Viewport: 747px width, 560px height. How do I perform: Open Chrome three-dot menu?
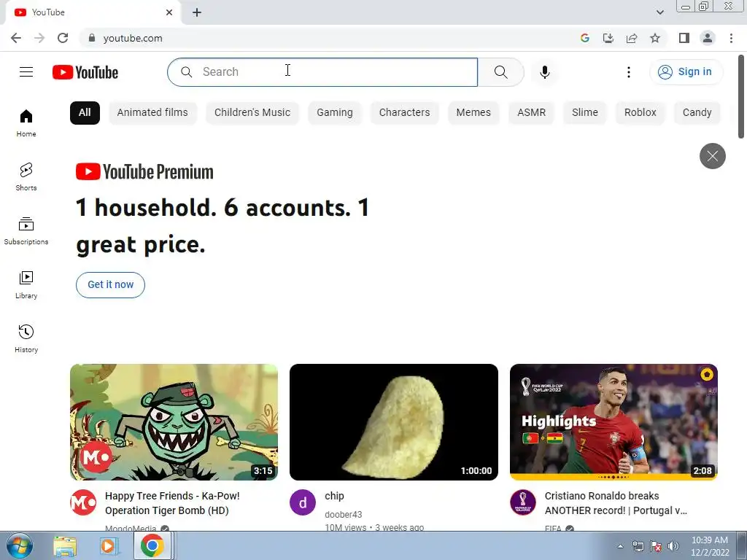[731, 38]
